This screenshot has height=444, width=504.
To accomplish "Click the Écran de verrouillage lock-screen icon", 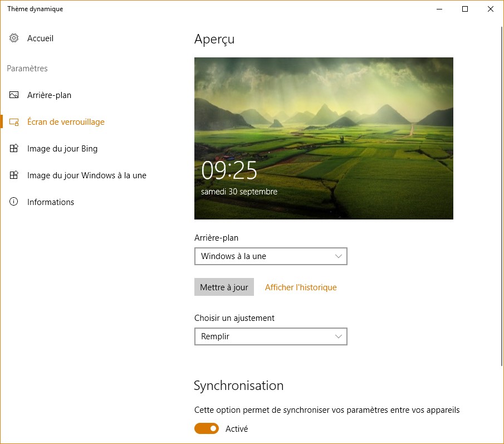I will click(14, 122).
